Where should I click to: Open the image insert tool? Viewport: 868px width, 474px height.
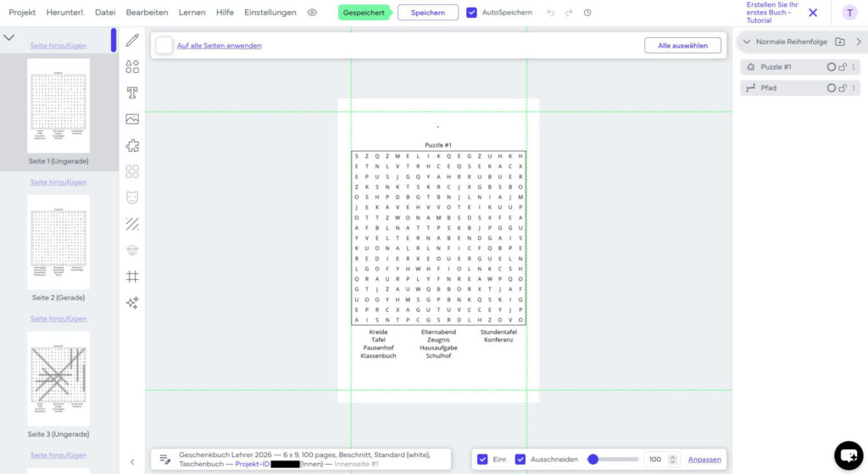click(x=132, y=119)
